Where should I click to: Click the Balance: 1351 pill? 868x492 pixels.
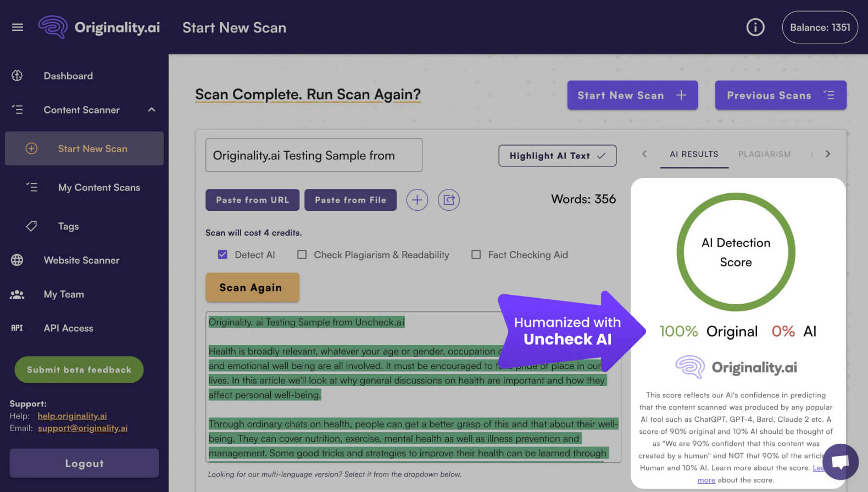click(x=820, y=27)
